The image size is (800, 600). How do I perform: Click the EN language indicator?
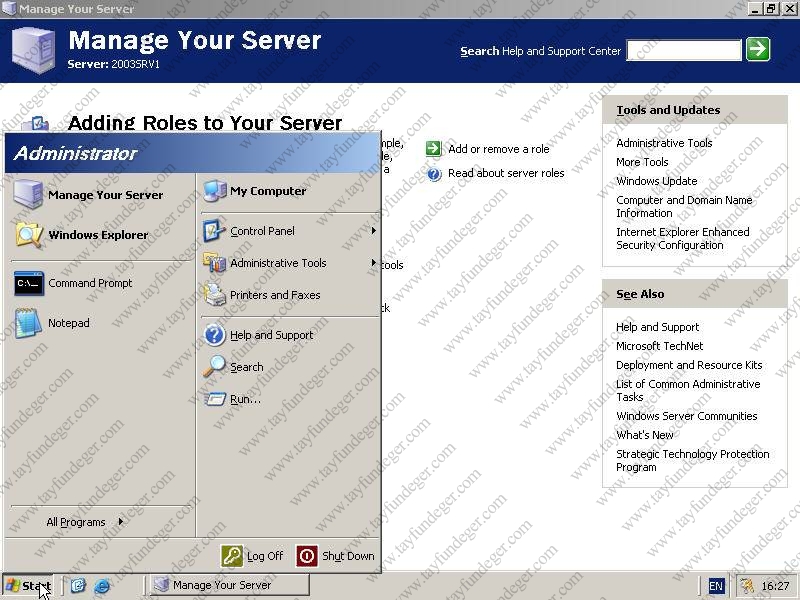[716, 586]
